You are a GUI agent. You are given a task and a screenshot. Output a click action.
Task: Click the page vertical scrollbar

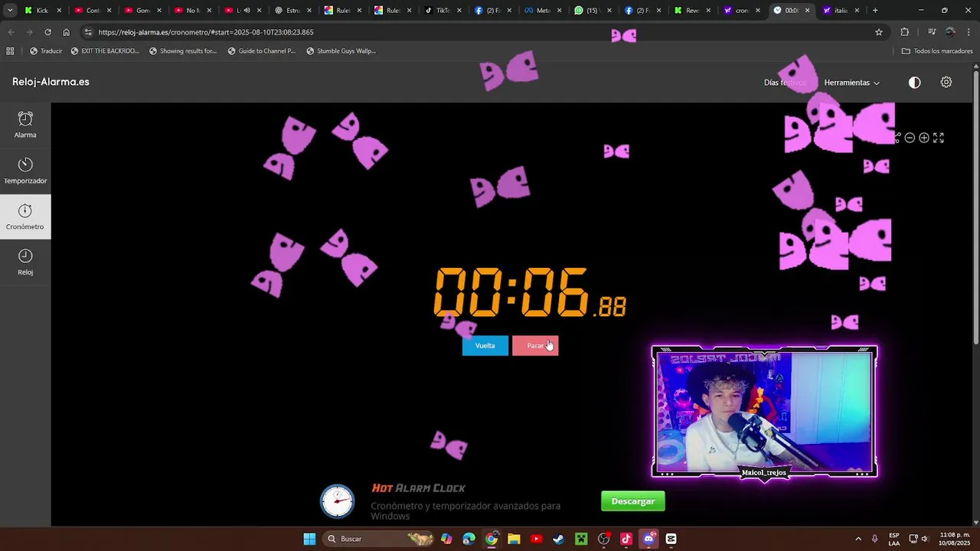point(975,207)
